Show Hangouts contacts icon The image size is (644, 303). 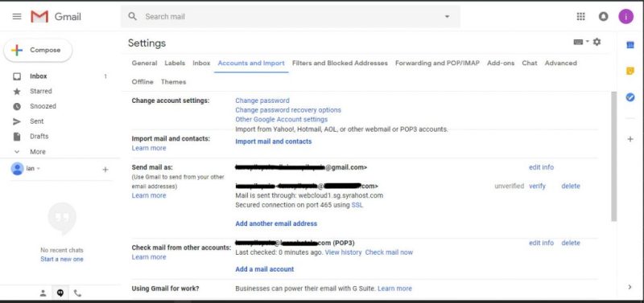[x=43, y=293]
